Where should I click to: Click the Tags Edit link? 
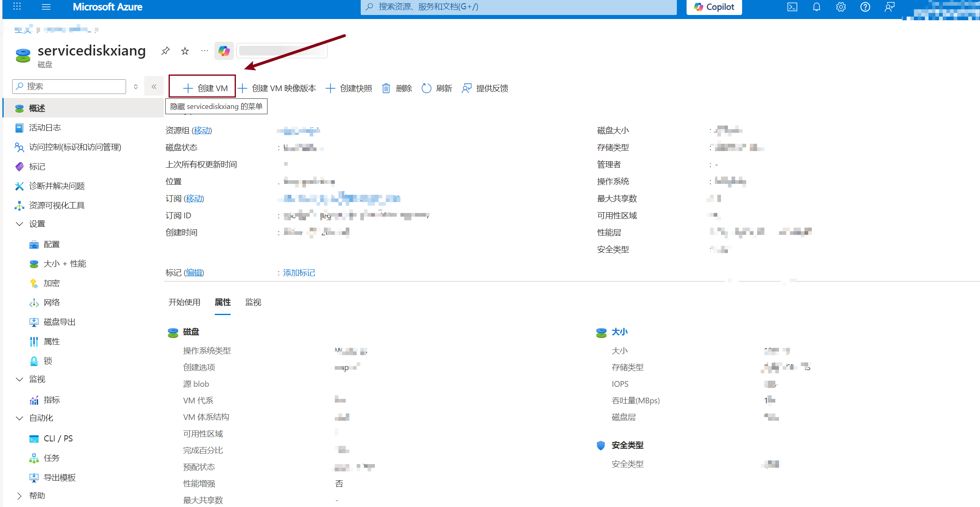coord(194,273)
